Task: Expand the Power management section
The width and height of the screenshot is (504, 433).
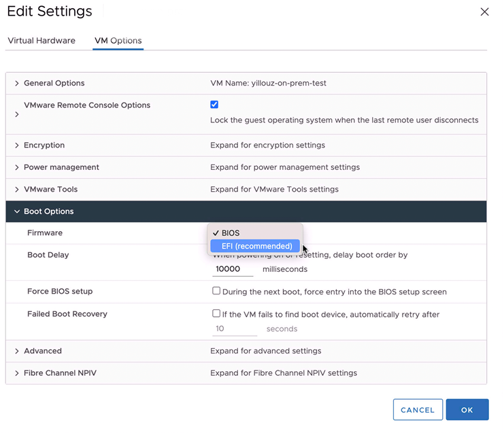Action: click(17, 167)
